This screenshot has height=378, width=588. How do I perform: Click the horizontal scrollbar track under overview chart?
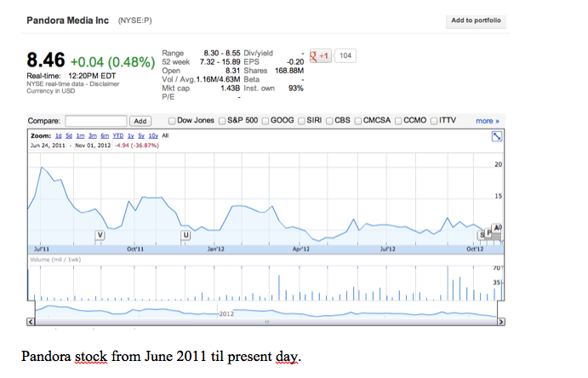point(266,322)
